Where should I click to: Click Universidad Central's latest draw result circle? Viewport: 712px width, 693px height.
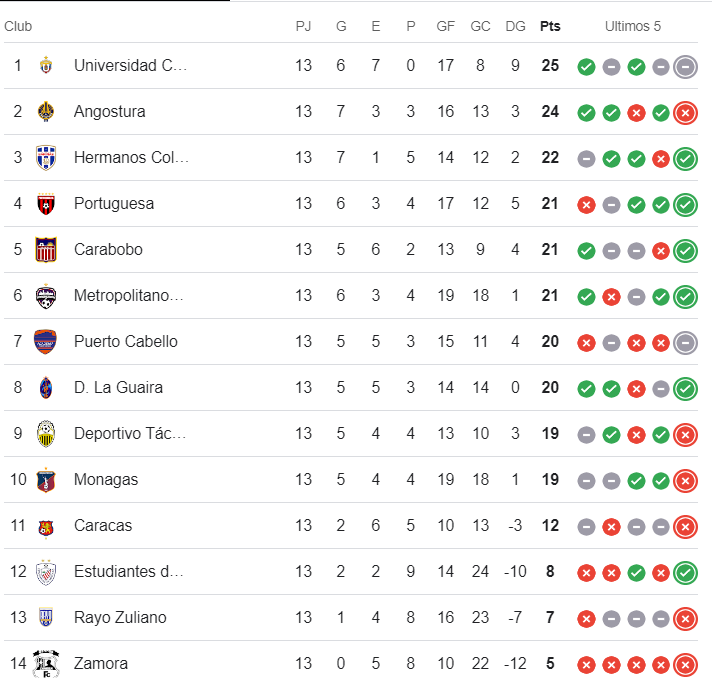pos(685,67)
